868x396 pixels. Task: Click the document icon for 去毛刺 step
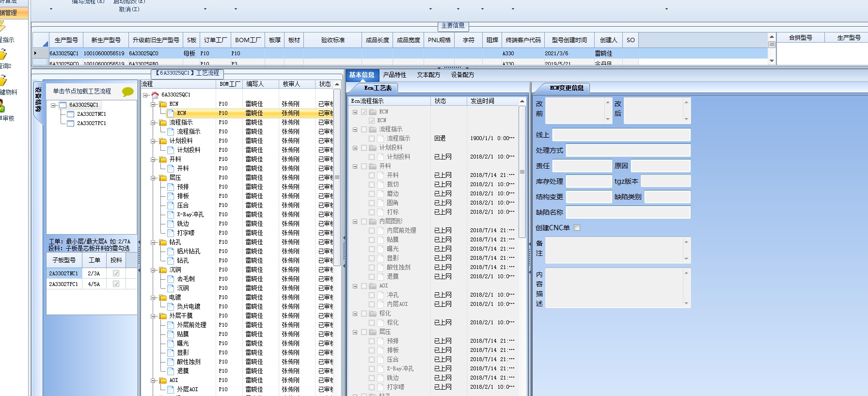click(171, 279)
